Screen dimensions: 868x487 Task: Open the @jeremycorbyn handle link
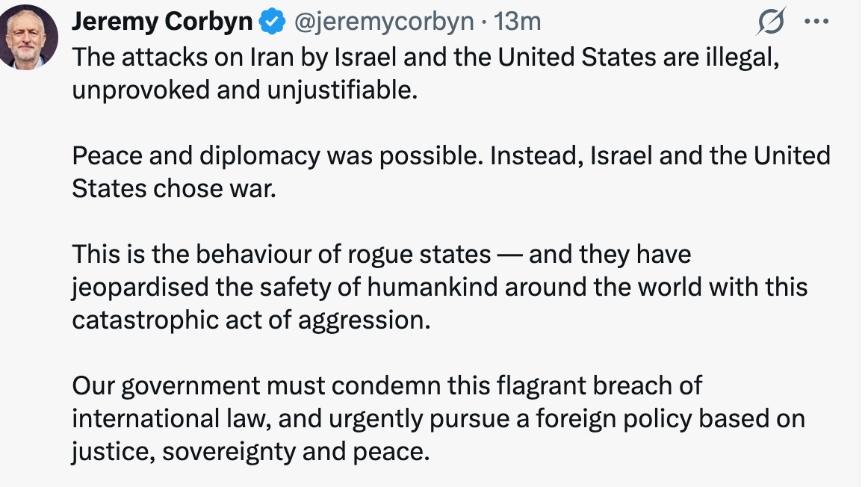tap(385, 22)
